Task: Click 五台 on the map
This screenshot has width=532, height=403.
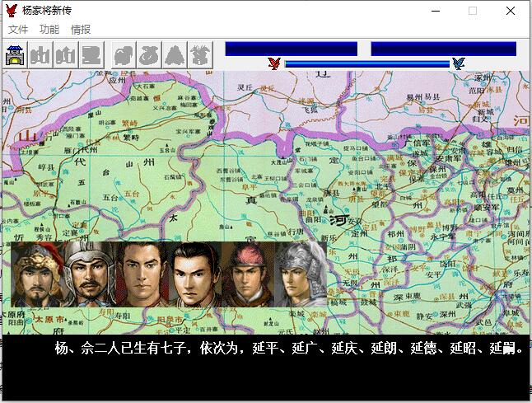Action: pos(110,197)
